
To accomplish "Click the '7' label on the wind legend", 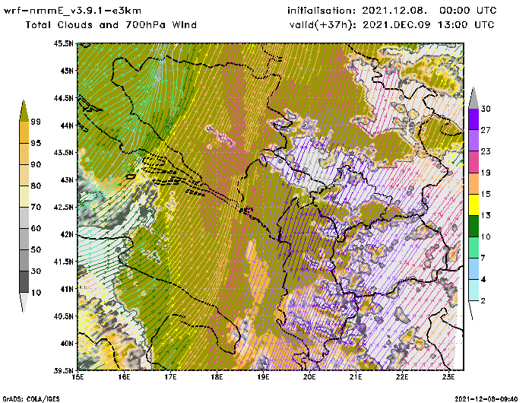I will coord(483,258).
